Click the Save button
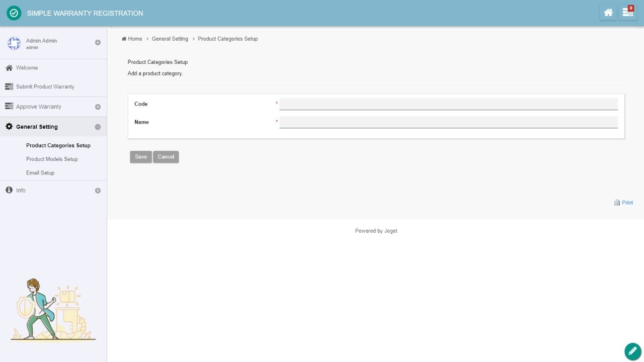 tap(141, 157)
